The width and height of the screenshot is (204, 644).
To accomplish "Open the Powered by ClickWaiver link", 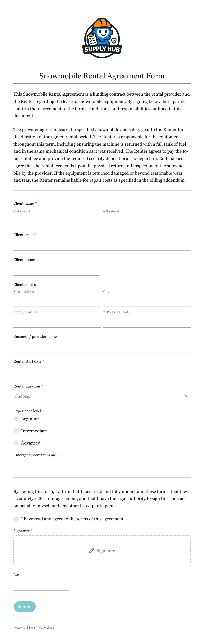I will tap(34, 628).
